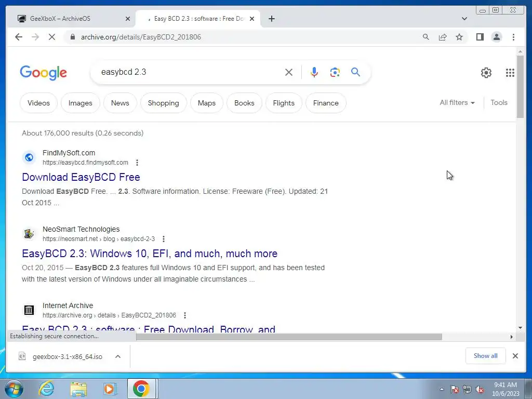Open Download EasyBCD Free link
The width and height of the screenshot is (532, 399).
pos(81,177)
